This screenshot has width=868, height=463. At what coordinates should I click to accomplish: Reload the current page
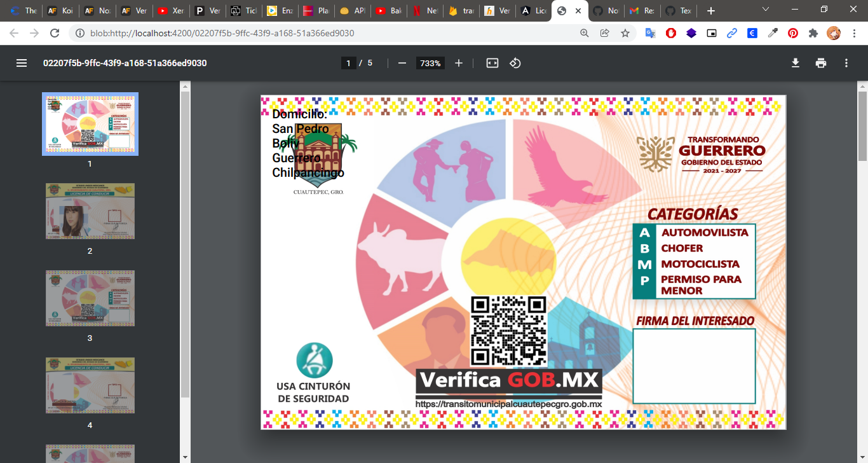click(55, 33)
